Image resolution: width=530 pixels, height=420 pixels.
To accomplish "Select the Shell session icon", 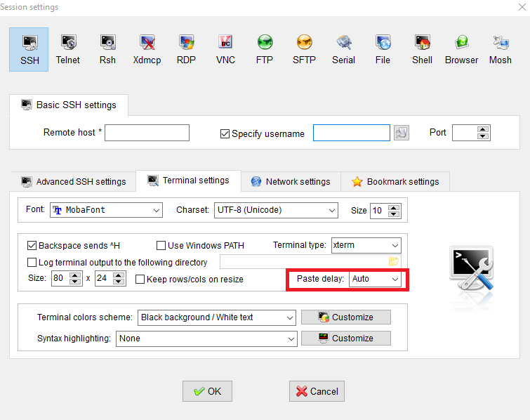I will point(422,49).
